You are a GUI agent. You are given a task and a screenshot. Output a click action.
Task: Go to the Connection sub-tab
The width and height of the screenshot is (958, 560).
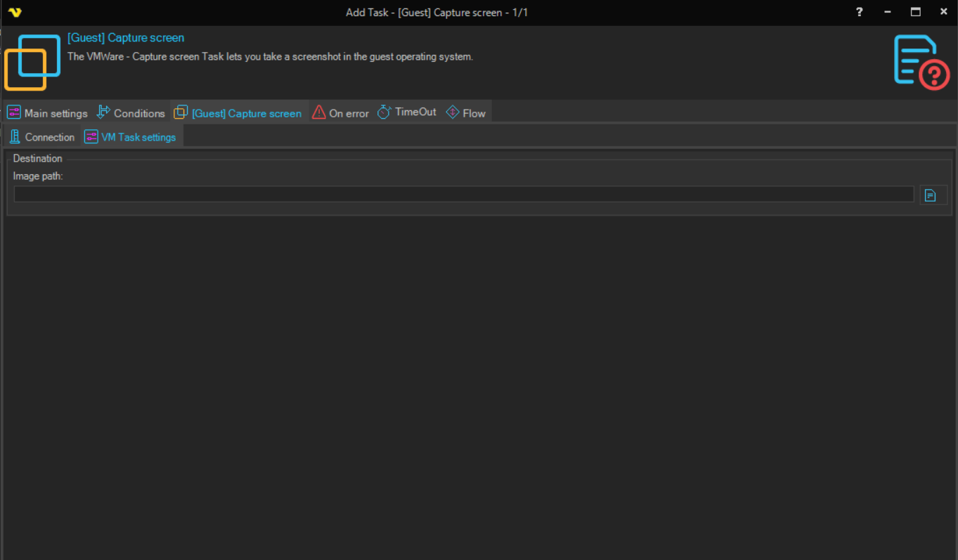click(x=42, y=137)
